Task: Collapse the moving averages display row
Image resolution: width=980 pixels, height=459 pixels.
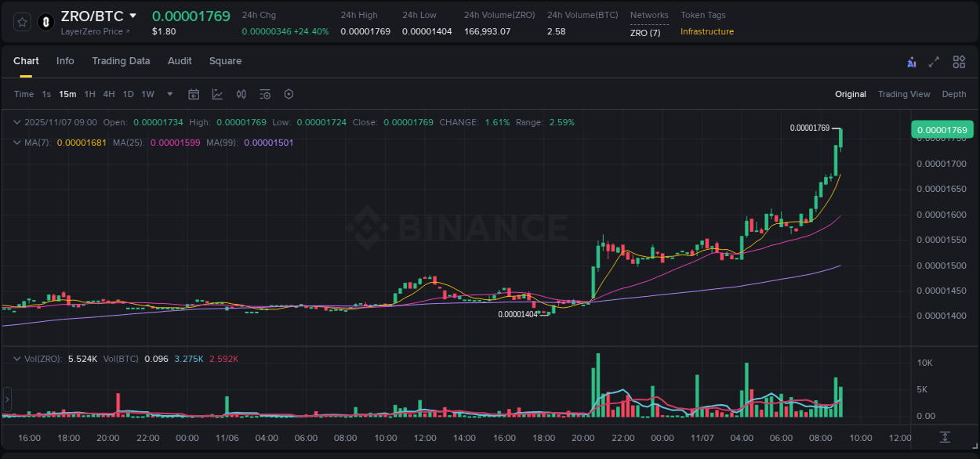Action: (x=17, y=143)
